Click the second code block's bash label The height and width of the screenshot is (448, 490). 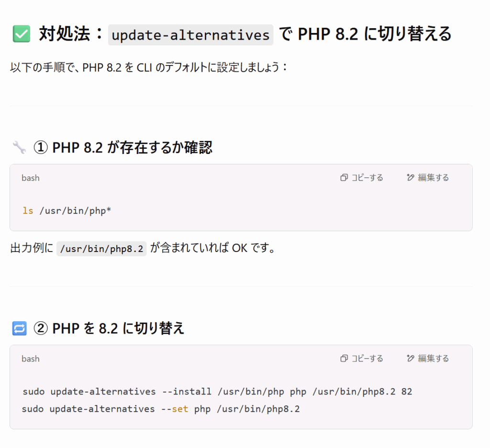31,359
